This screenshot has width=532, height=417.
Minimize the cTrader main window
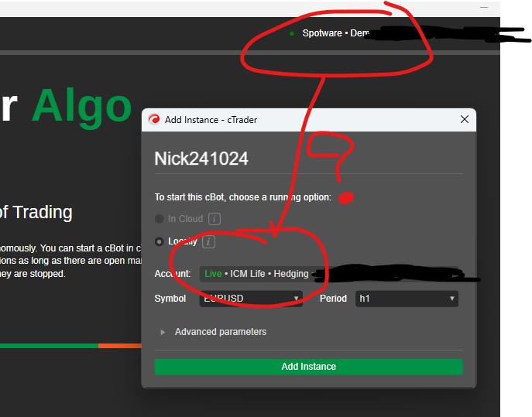[484, 7]
